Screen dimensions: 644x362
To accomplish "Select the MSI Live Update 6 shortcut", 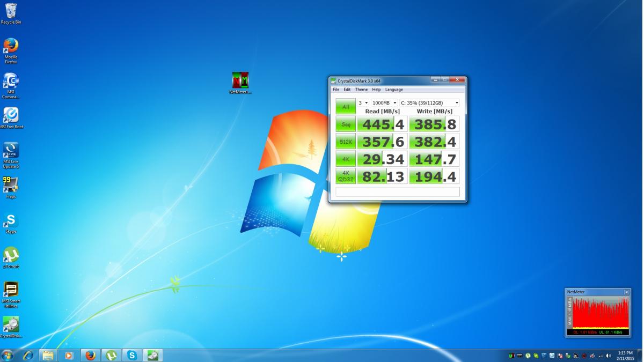I will point(11,156).
